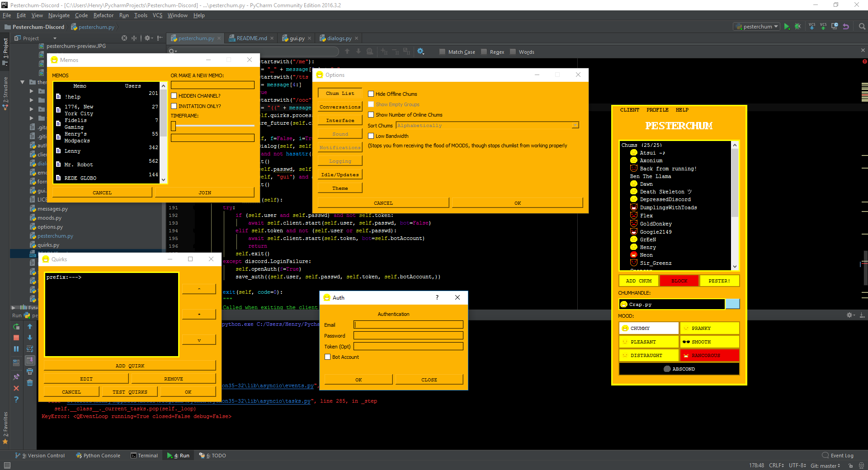This screenshot has height=470, width=868.
Task: Pause output with the blue pause icon
Action: click(x=16, y=349)
